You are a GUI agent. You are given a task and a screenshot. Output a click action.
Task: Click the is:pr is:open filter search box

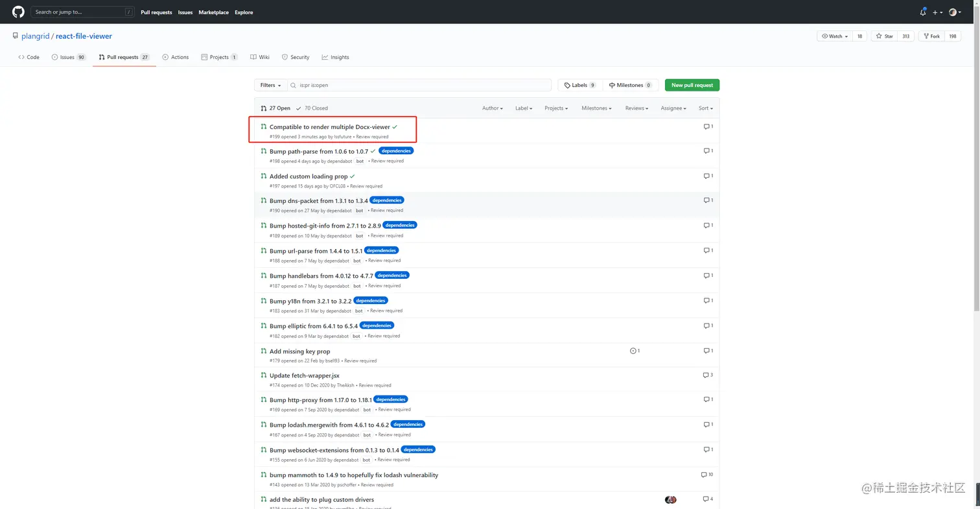click(419, 85)
